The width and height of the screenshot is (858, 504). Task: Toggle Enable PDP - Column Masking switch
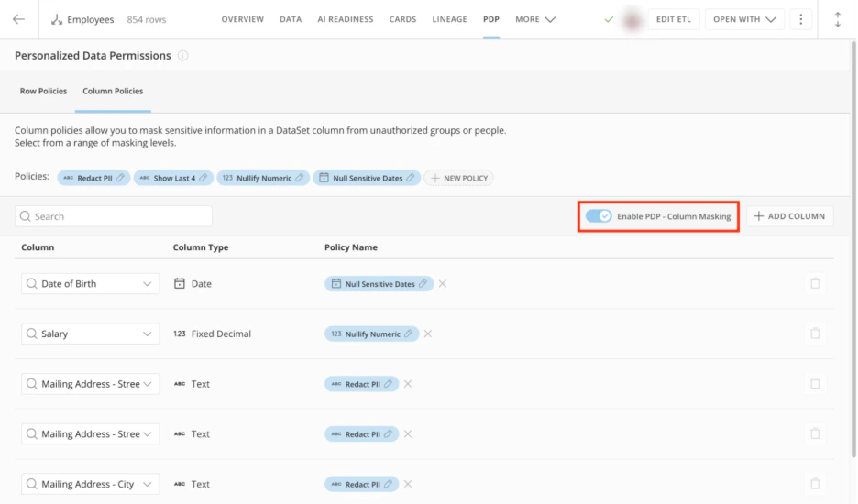tap(598, 216)
